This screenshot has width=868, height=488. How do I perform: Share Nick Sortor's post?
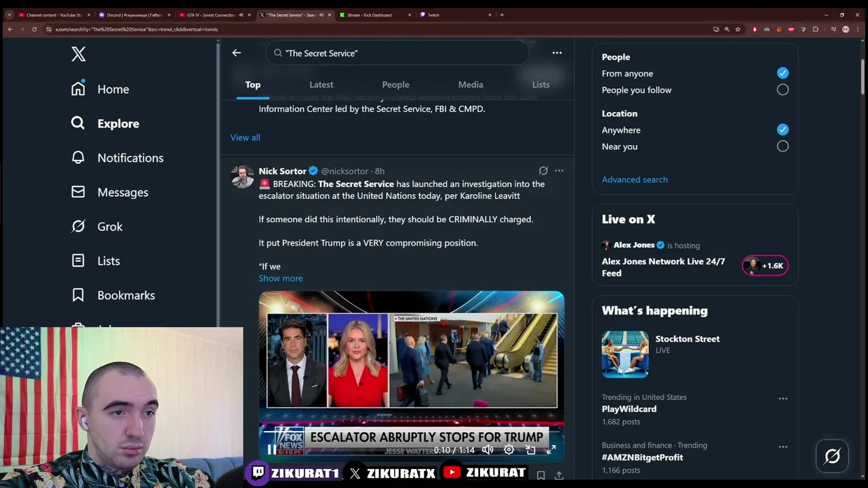[x=559, y=476]
